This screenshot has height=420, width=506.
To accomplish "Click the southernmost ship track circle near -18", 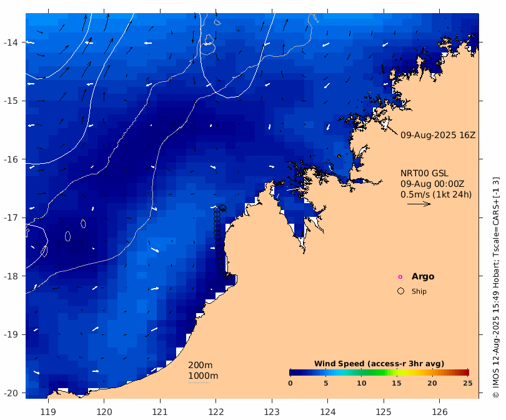I will coord(228,276).
